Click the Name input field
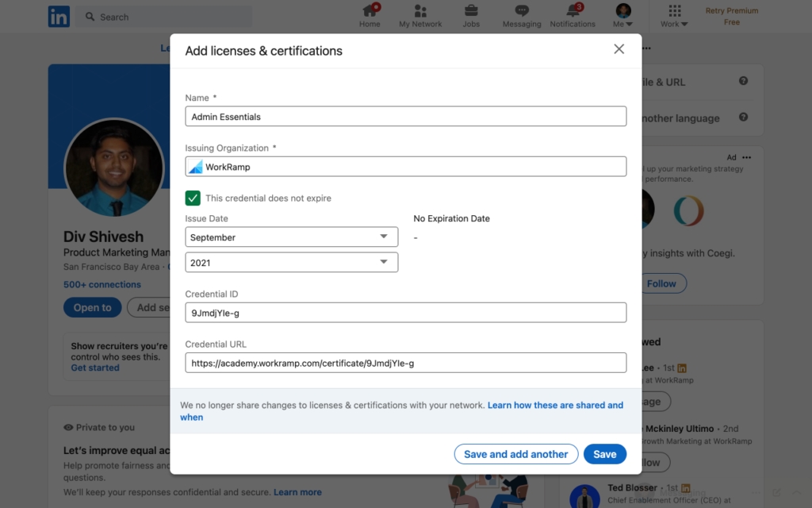Image resolution: width=812 pixels, height=508 pixels. click(405, 116)
